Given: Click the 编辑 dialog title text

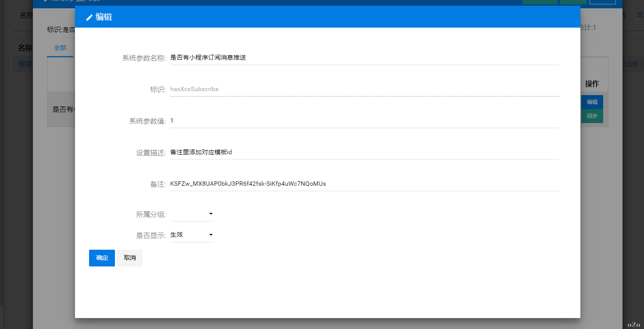Looking at the screenshot, I should pyautogui.click(x=104, y=17).
